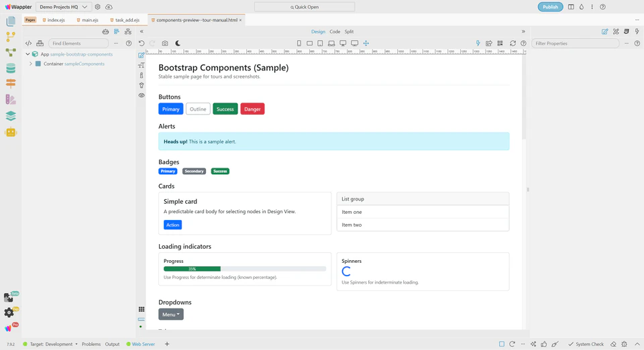Toggle the edit mode pencil on design side strip
This screenshot has width=644, height=350.
pyautogui.click(x=142, y=56)
